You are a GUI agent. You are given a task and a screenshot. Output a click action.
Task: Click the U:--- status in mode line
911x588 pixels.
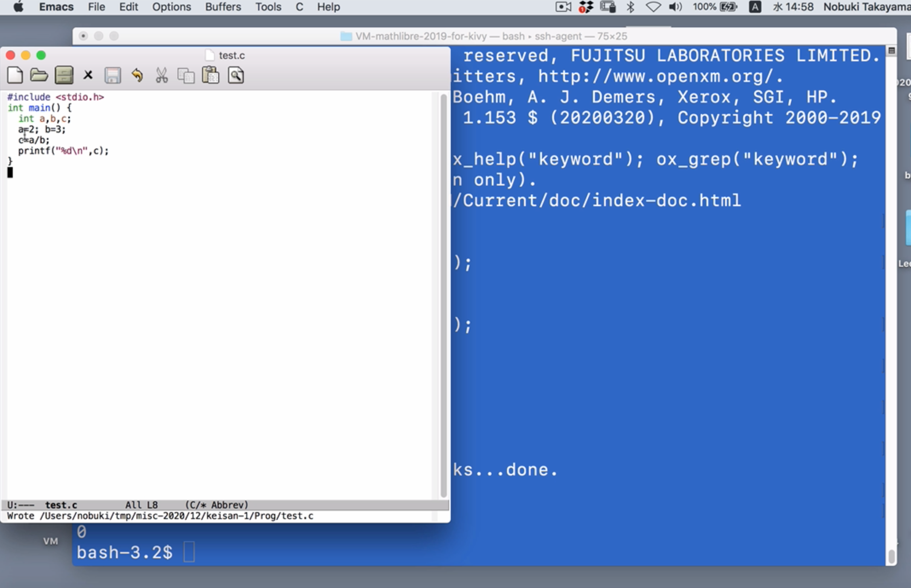click(x=20, y=505)
